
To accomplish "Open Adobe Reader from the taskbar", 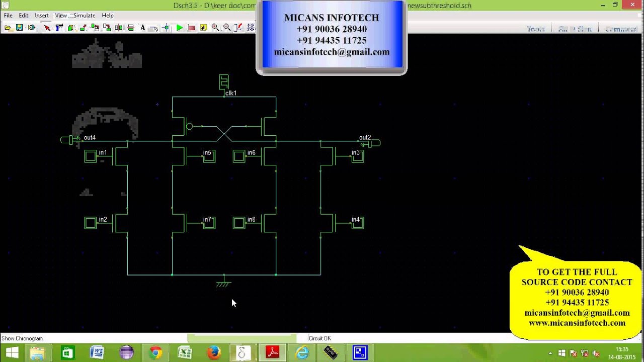I will click(x=272, y=353).
